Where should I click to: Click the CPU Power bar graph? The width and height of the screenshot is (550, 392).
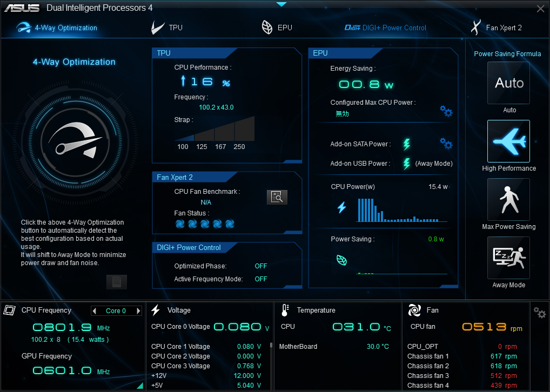[x=401, y=209]
